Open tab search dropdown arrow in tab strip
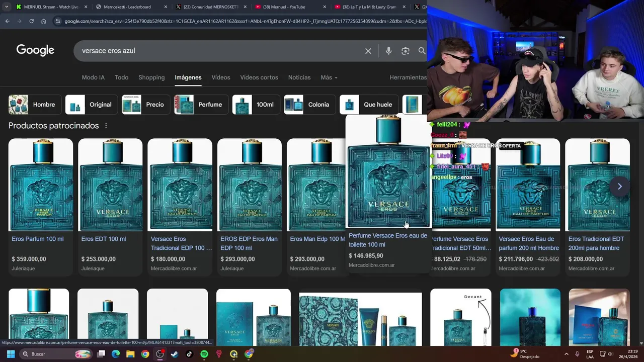644x362 pixels. 7,7
